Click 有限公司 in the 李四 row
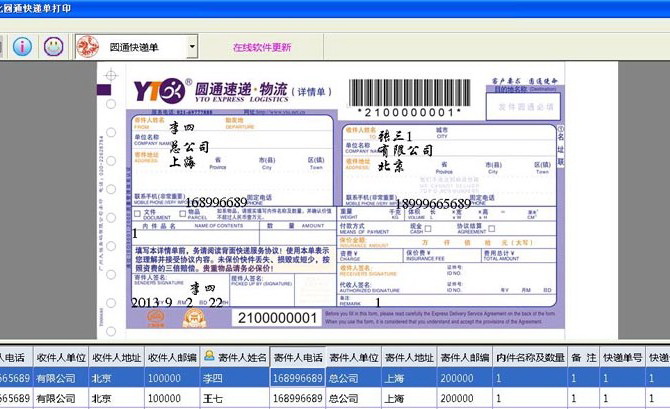670x409 pixels. [x=61, y=378]
